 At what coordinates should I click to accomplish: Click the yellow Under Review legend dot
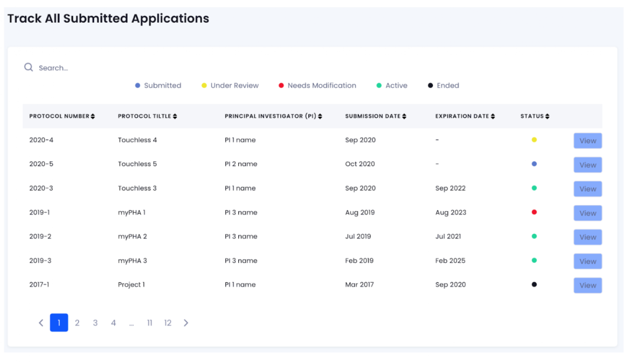(x=204, y=86)
